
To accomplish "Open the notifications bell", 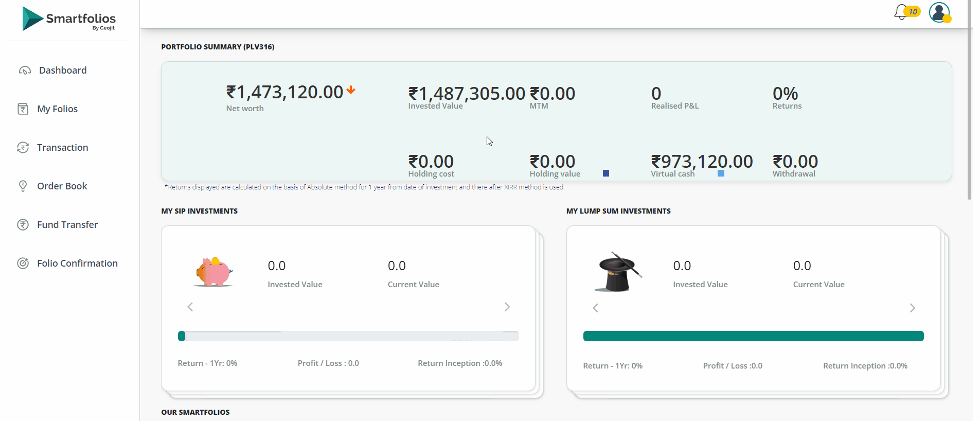I will coord(901,12).
